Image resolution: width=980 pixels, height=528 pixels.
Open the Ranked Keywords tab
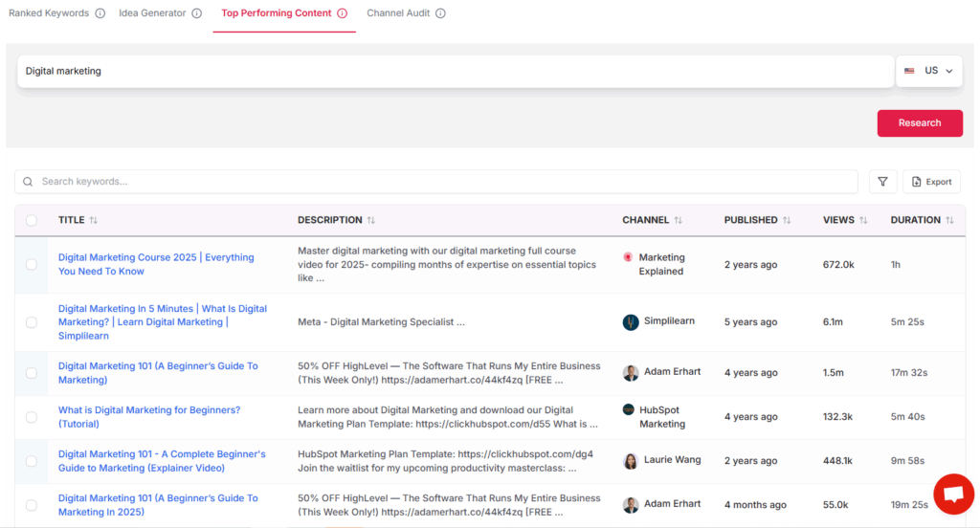point(49,13)
